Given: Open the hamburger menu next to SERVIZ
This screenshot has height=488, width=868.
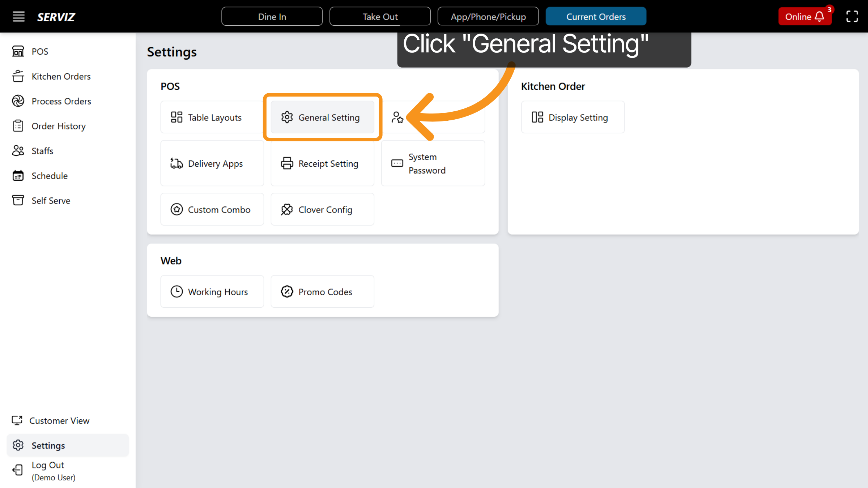Looking at the screenshot, I should click(18, 16).
